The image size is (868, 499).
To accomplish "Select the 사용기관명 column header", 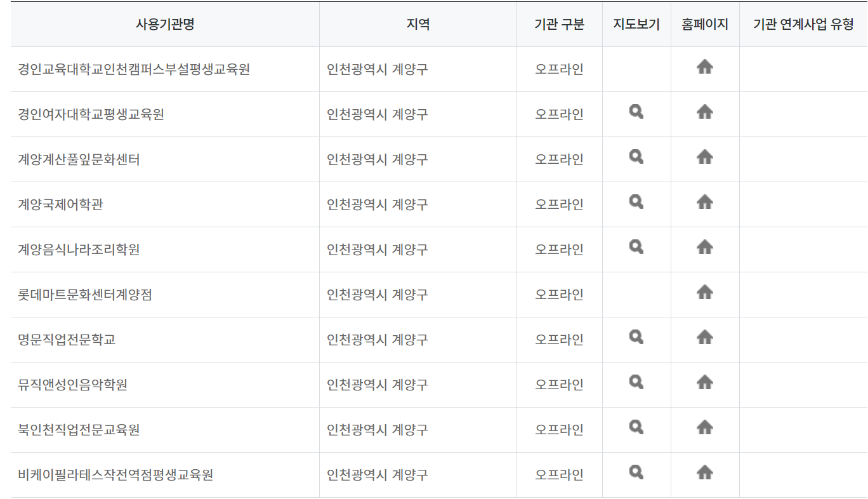I will 165,25.
